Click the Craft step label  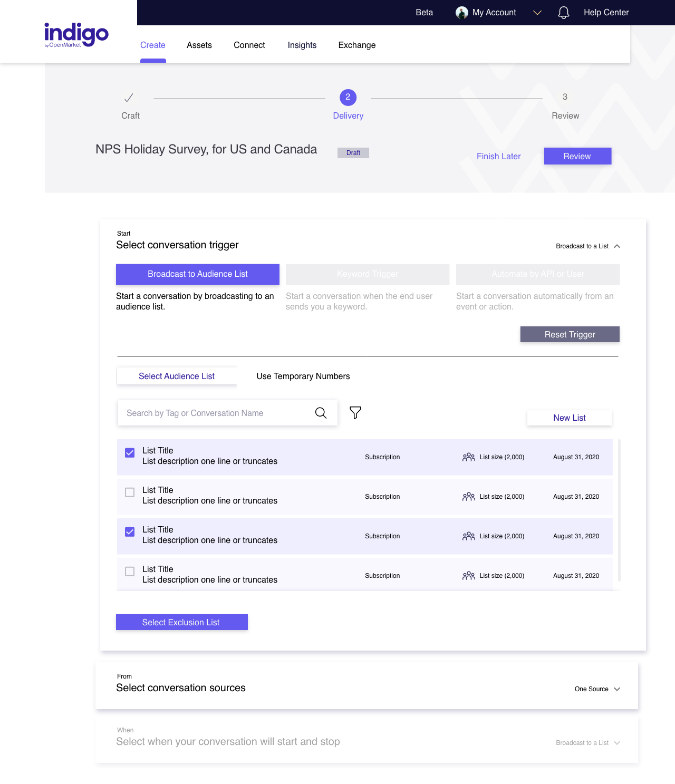(x=131, y=116)
